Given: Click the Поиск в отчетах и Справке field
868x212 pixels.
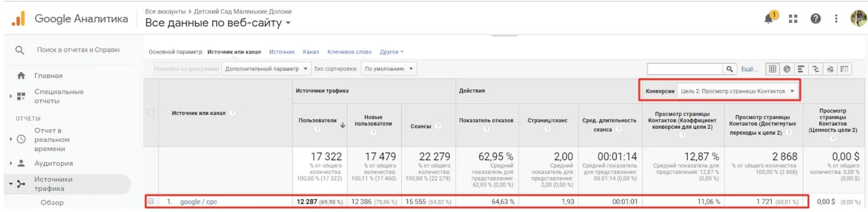Looking at the screenshot, I should click(x=78, y=50).
